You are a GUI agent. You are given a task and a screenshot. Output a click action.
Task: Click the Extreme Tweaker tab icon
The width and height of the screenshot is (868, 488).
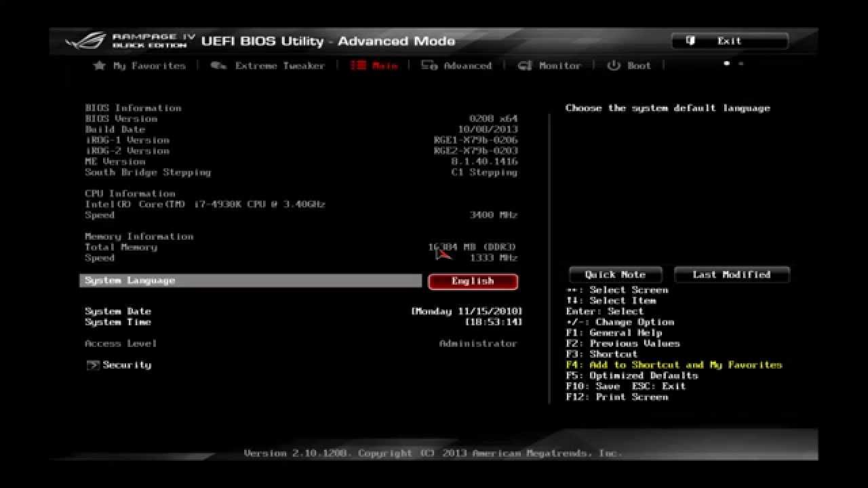click(x=218, y=66)
